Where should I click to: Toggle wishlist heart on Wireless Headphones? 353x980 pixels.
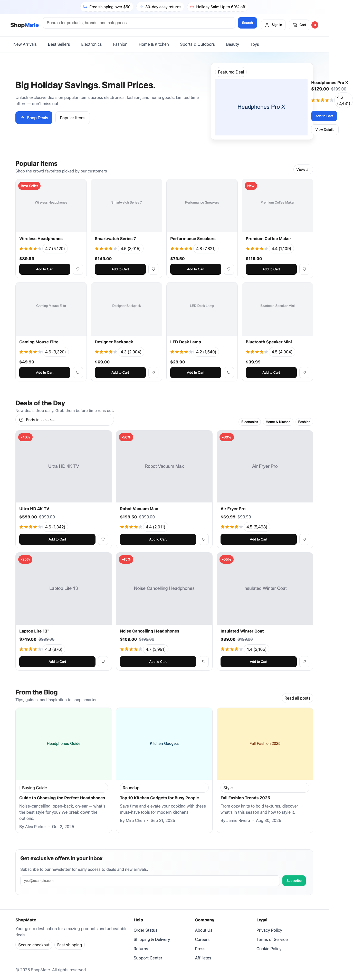tap(78, 269)
